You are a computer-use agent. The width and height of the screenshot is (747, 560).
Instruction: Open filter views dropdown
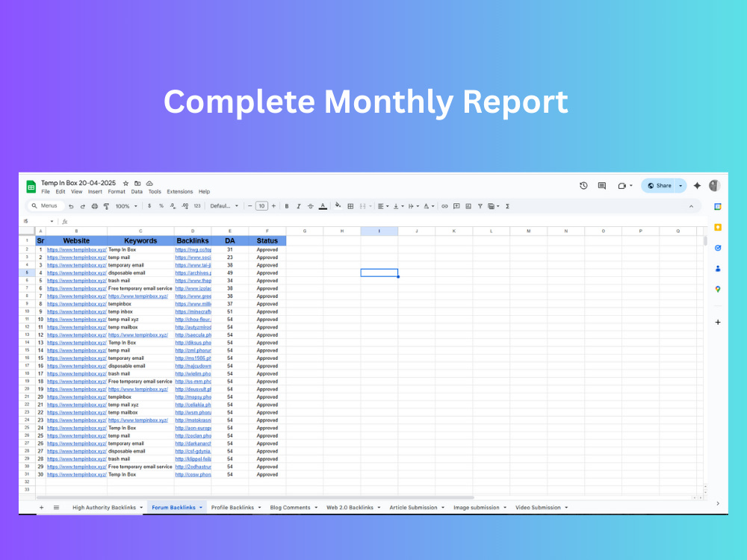(494, 206)
